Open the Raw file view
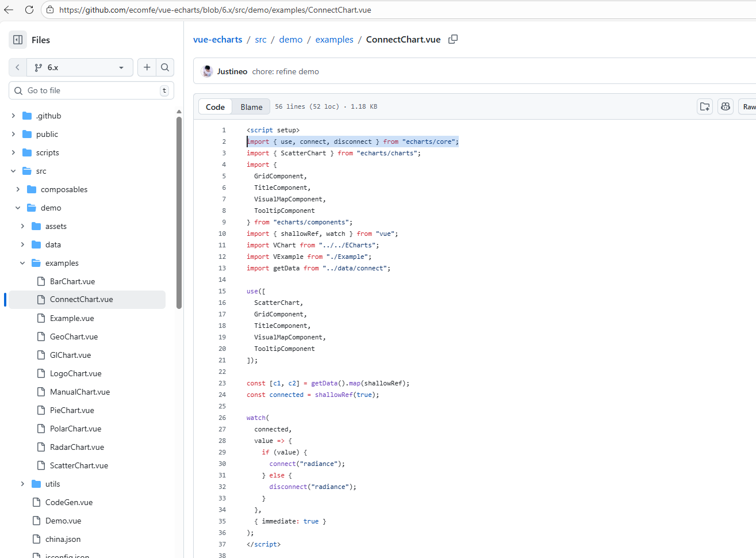The width and height of the screenshot is (756, 558). point(749,106)
